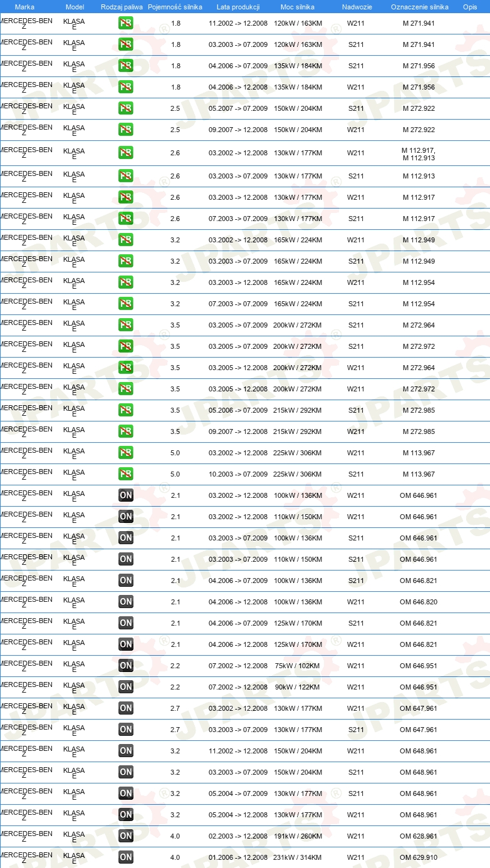This screenshot has height=868, width=490.
Task: Click the Opis column header
Action: coord(469,7)
